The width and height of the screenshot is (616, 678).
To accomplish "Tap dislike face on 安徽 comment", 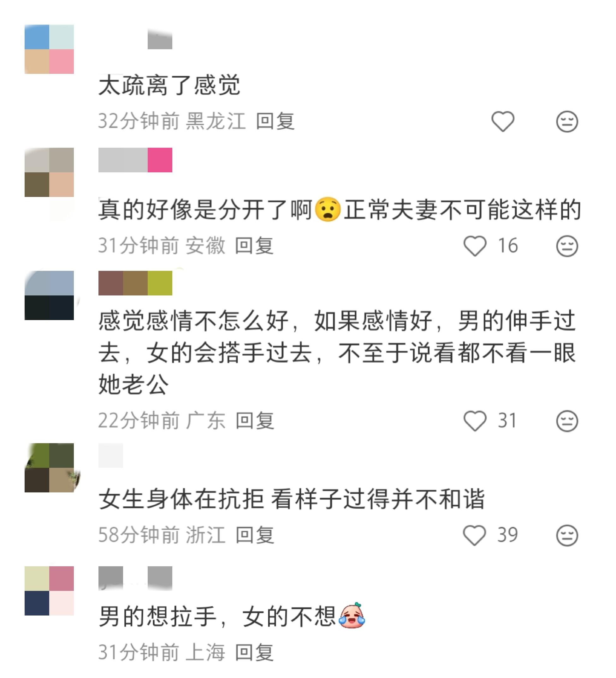I will pyautogui.click(x=567, y=246).
